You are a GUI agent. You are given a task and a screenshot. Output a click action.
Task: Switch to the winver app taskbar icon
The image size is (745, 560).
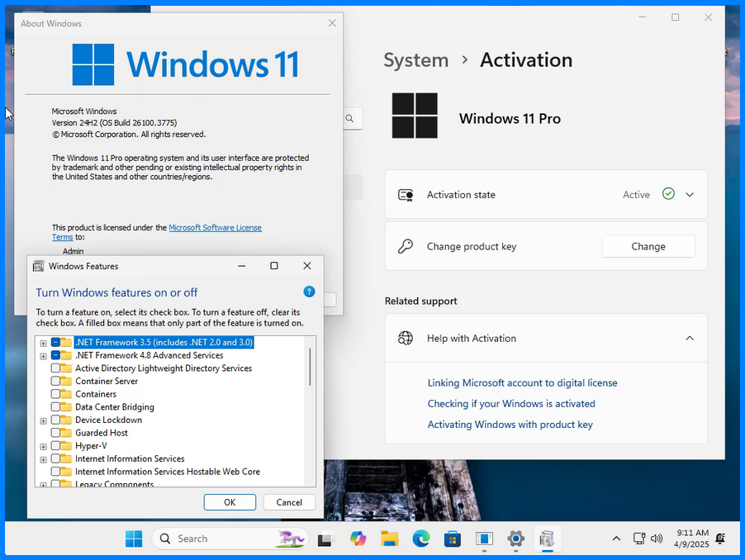pos(484,539)
